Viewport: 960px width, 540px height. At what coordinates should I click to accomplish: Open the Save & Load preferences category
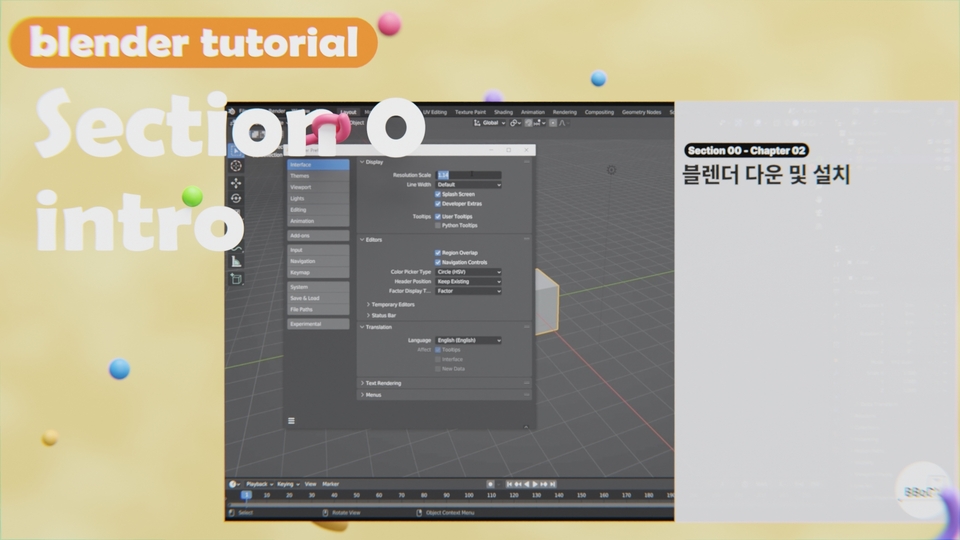tap(318, 298)
